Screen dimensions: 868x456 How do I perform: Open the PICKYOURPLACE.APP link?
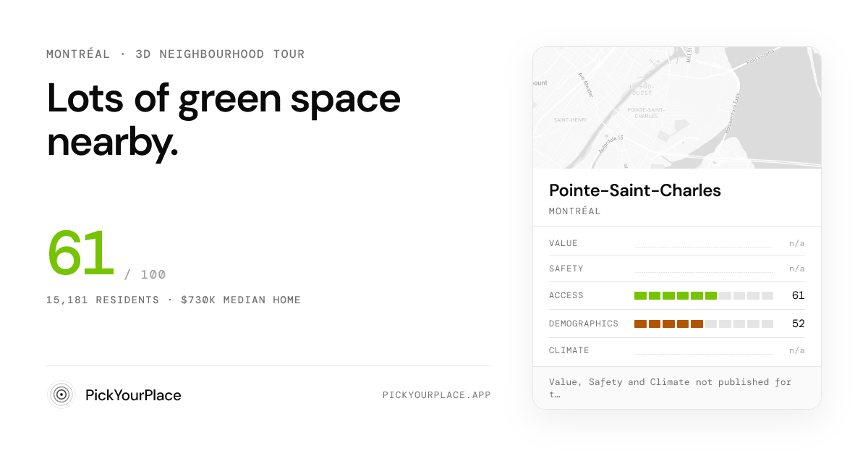point(437,395)
